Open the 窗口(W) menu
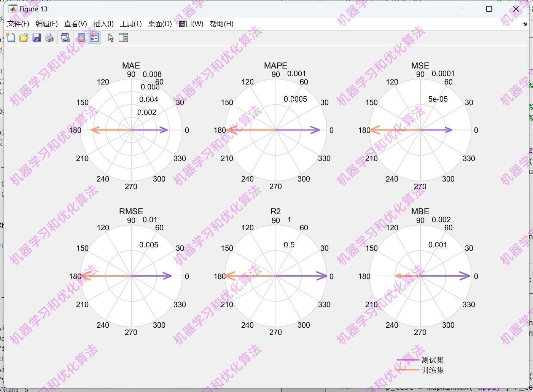533x392 pixels. [191, 24]
